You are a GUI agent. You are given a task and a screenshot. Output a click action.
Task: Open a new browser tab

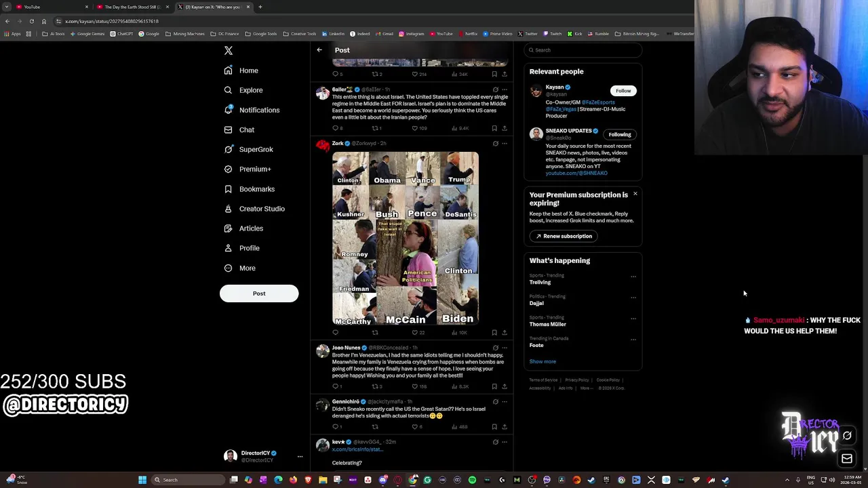coord(260,7)
